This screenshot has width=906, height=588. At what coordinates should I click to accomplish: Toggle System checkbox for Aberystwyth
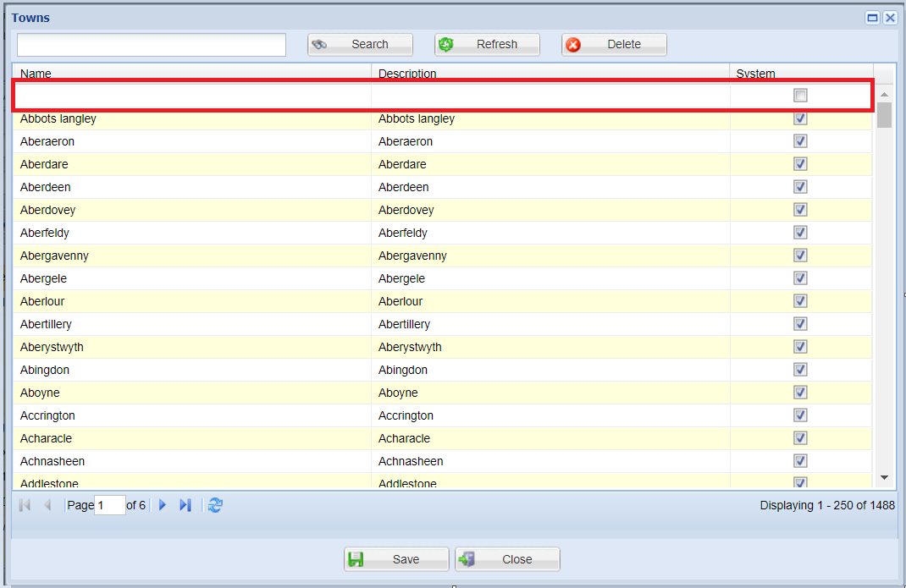(800, 347)
